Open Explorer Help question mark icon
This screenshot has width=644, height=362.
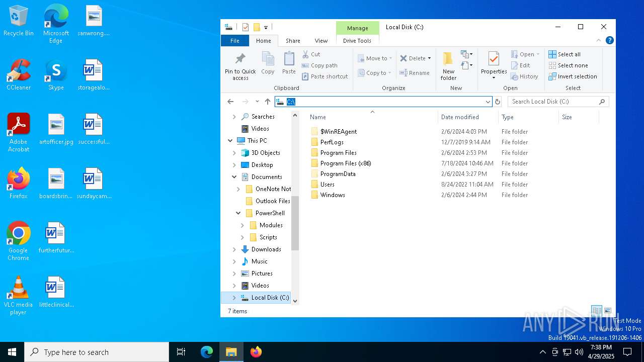tap(609, 41)
